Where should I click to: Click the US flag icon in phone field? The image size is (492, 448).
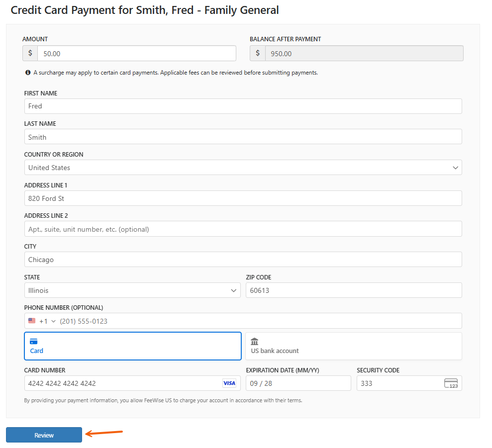(x=32, y=321)
